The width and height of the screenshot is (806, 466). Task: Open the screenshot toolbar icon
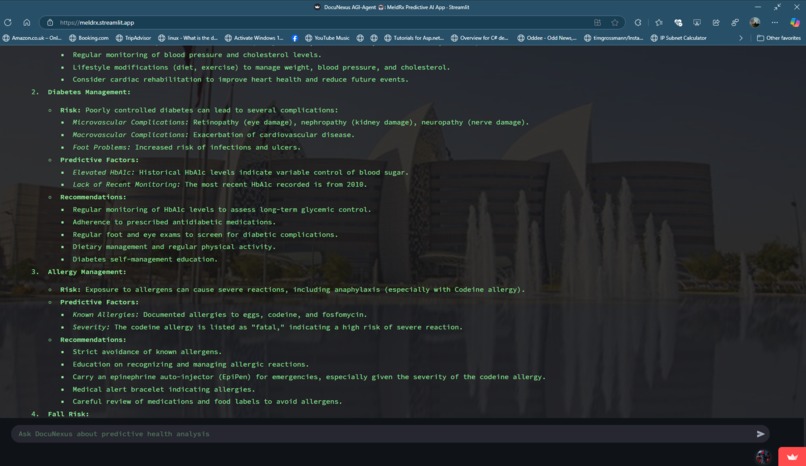click(697, 23)
